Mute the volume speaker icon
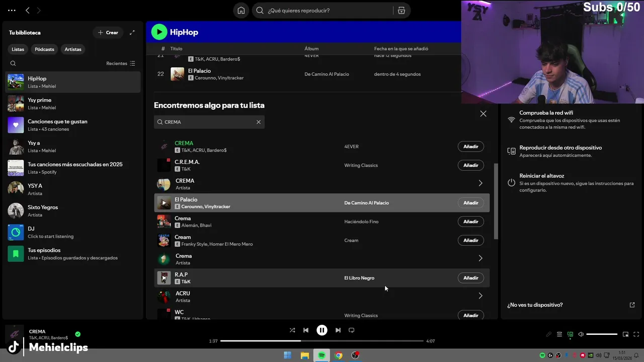 point(581,334)
